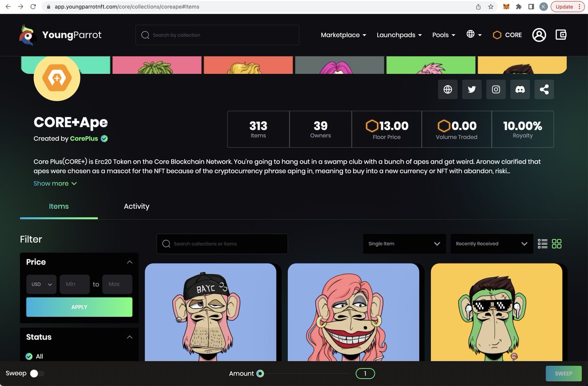Click the Chrome Update button
This screenshot has height=386, width=588.
(567, 7)
